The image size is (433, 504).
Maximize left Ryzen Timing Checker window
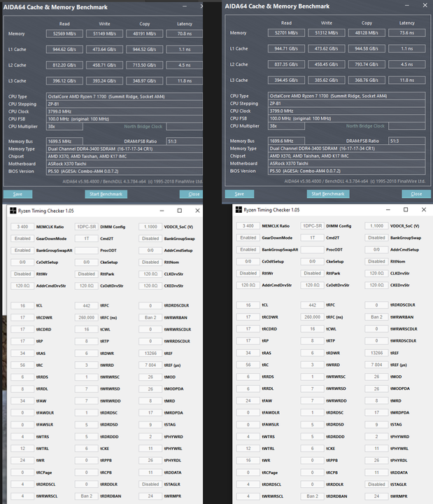click(180, 211)
